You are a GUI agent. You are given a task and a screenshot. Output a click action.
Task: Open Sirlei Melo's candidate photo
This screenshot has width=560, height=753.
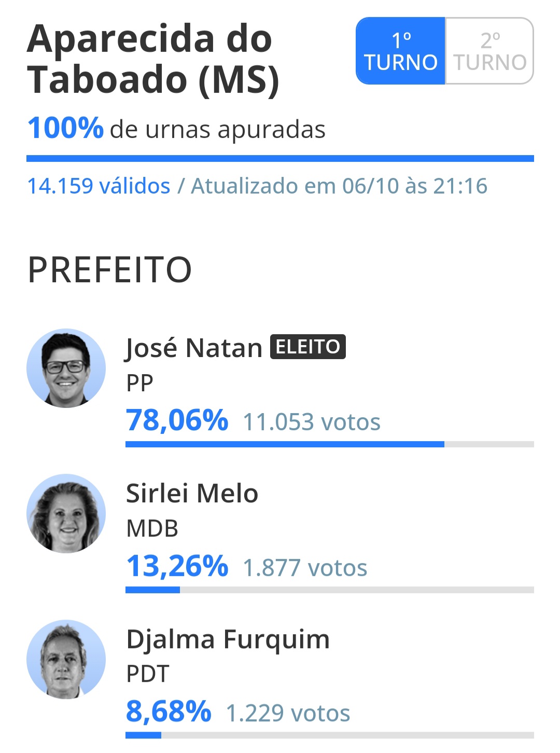66,513
